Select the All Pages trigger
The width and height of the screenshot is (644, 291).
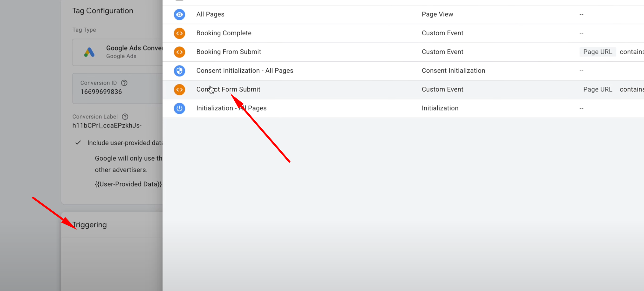point(210,14)
